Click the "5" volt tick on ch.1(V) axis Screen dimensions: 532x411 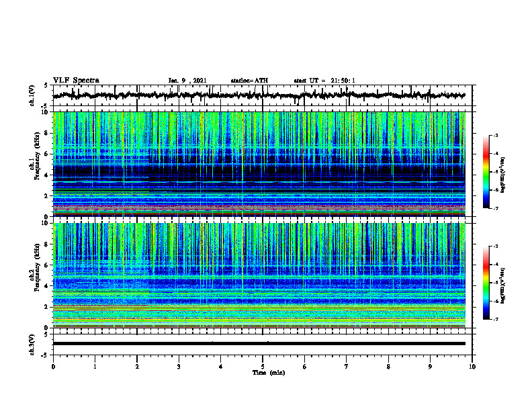45,86
